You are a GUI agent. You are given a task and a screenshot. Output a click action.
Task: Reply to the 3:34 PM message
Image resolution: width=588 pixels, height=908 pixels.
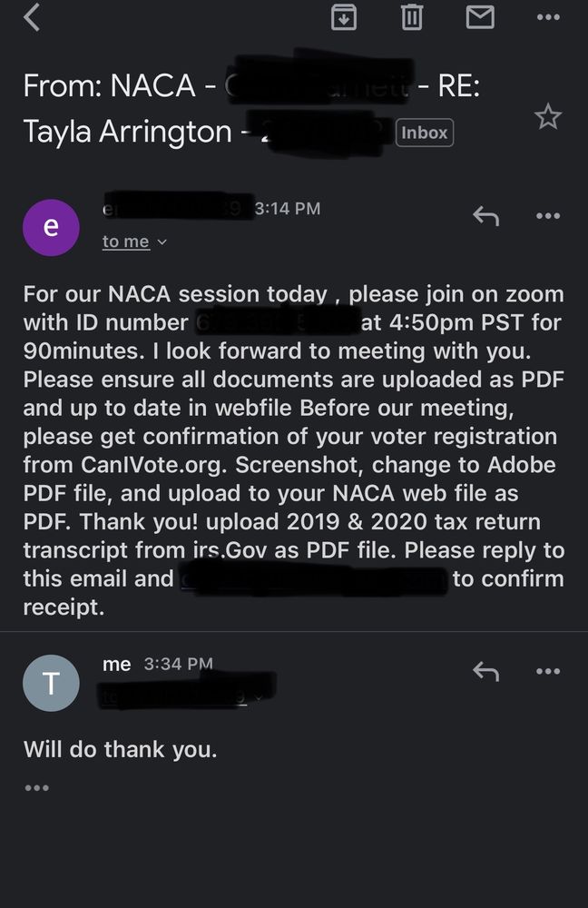tap(486, 672)
